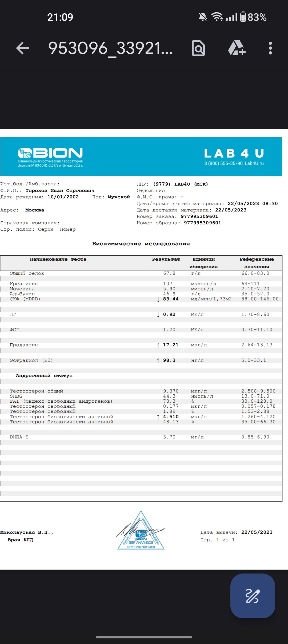Tap the Андрогенный статус section heading
Screen dimensions: 288x644
(x=44, y=376)
